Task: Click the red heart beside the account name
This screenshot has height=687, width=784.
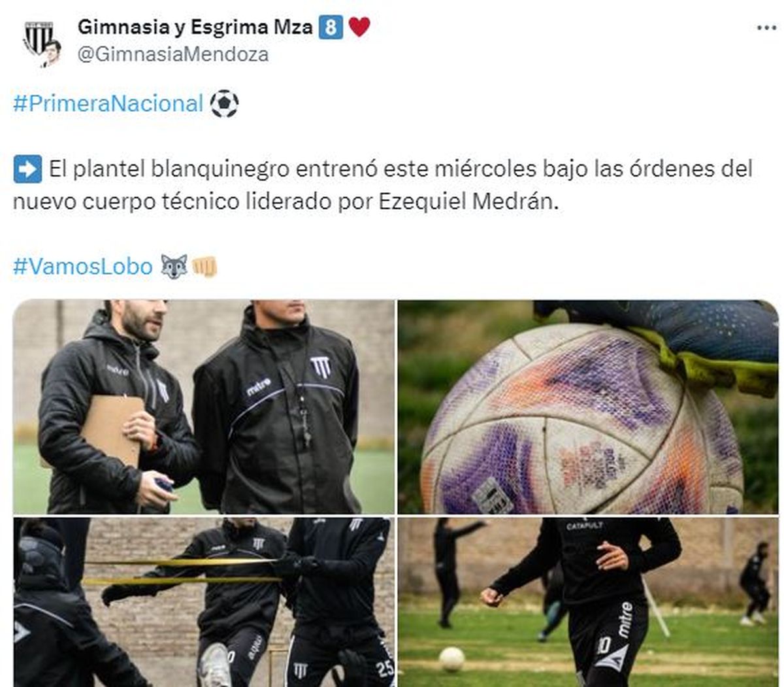Action: pyautogui.click(x=359, y=27)
